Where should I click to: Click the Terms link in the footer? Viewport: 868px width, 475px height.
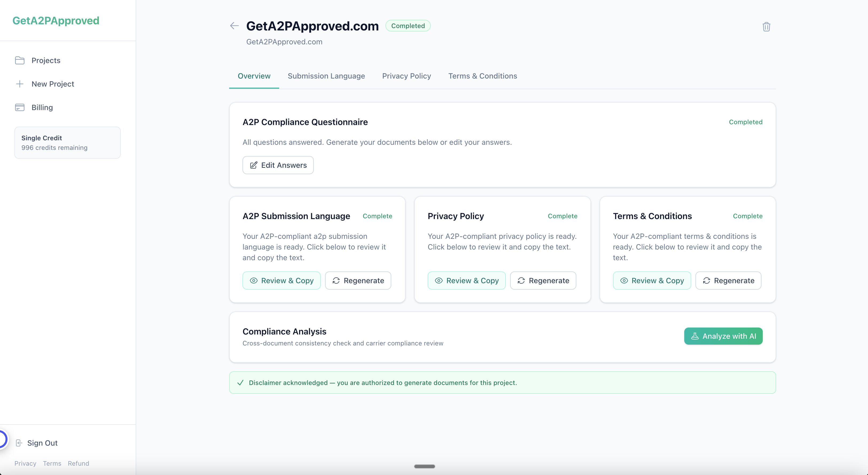point(52,463)
